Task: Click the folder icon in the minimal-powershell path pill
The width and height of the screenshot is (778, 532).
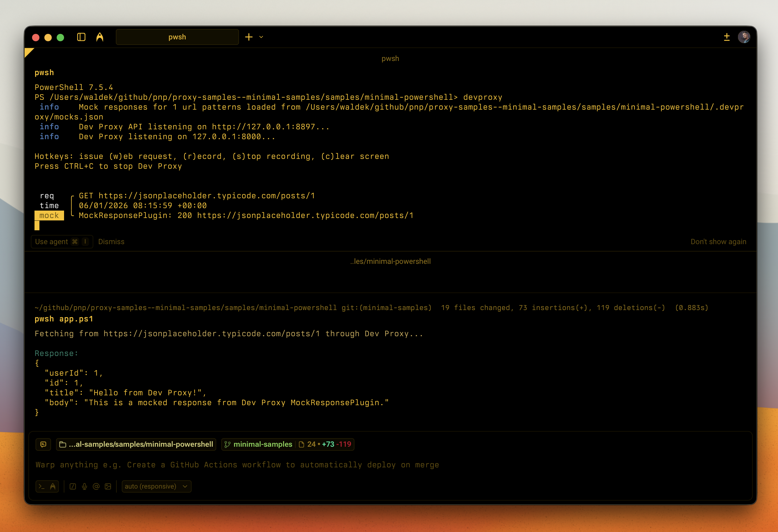Action: coord(63,444)
